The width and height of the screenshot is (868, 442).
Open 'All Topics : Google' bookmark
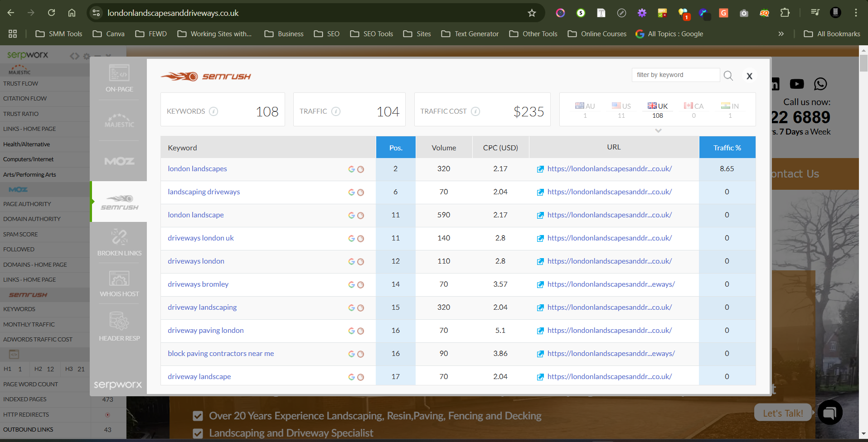[669, 34]
